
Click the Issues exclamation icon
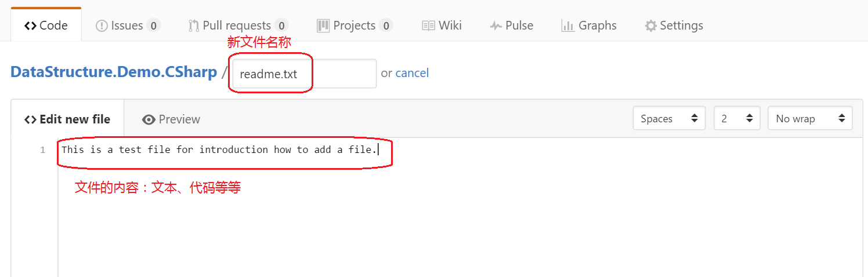click(x=102, y=25)
